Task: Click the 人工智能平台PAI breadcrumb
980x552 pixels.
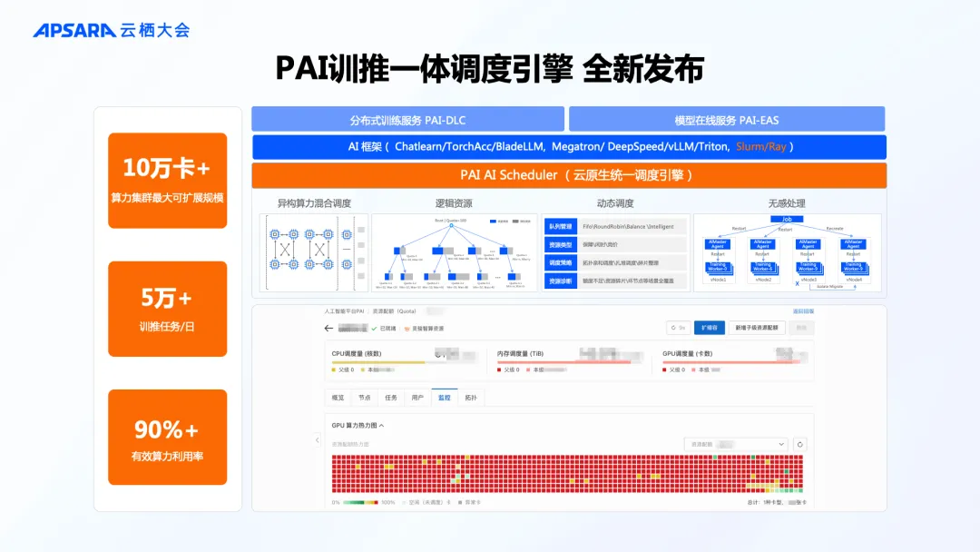Action: click(345, 311)
